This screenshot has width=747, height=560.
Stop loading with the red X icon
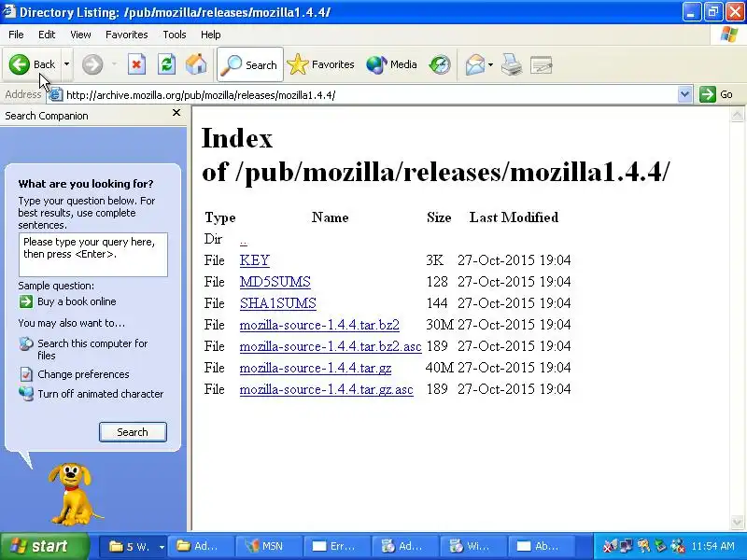click(136, 64)
